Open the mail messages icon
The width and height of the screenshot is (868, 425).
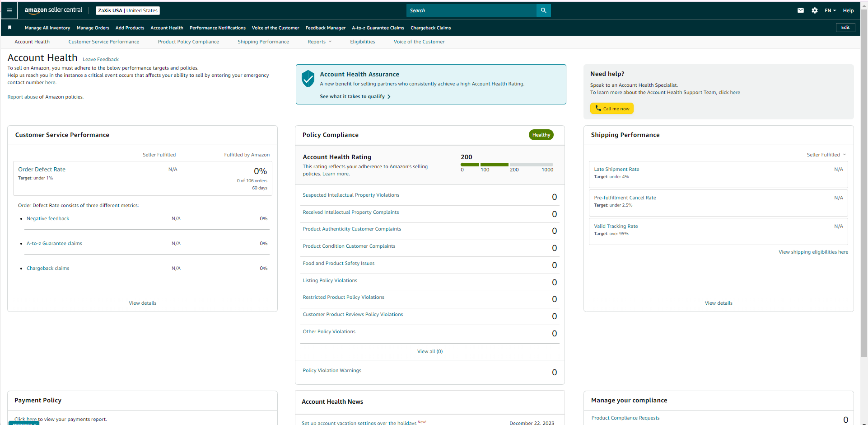[x=800, y=10]
